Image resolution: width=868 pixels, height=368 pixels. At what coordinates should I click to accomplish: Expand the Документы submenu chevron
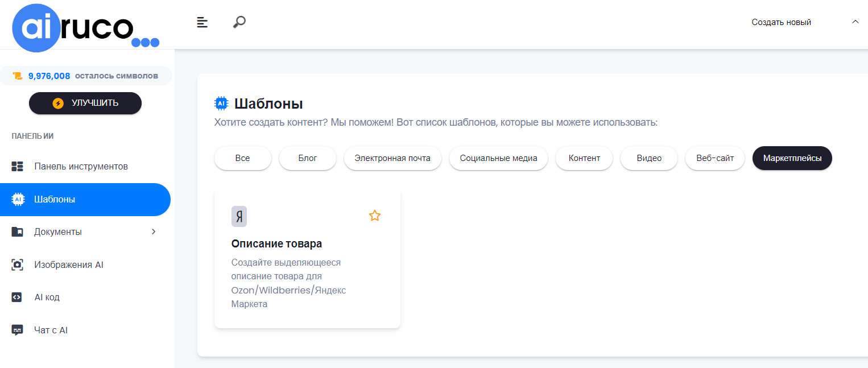153,232
